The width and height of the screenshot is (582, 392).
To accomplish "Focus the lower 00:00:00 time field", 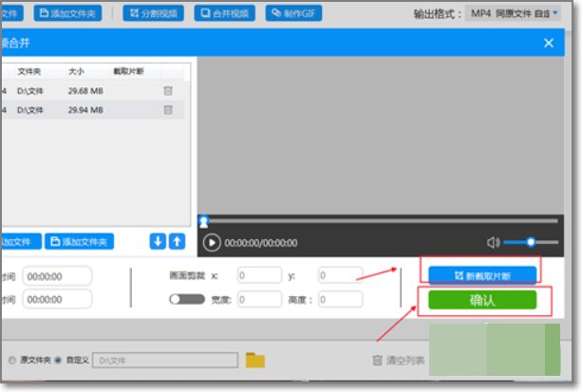I will click(57, 300).
